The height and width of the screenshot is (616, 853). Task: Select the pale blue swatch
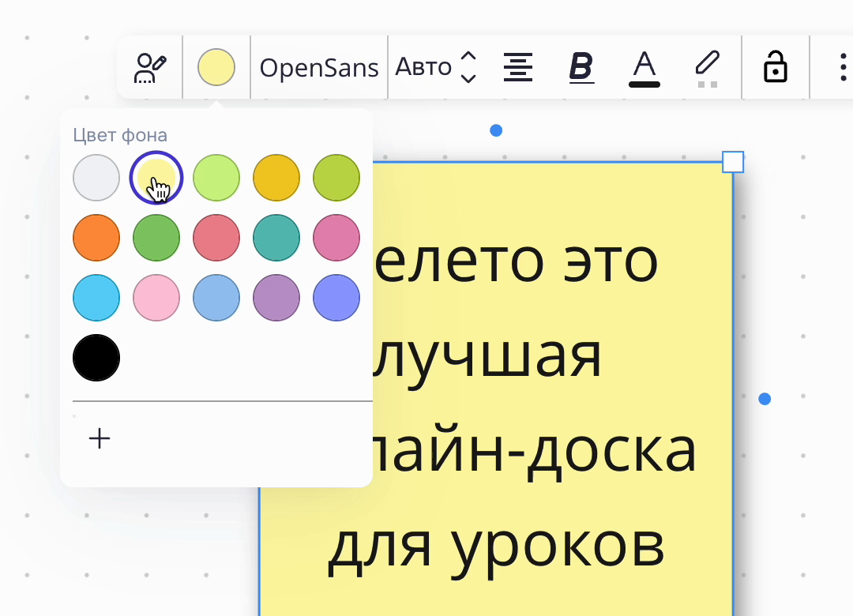click(x=216, y=298)
